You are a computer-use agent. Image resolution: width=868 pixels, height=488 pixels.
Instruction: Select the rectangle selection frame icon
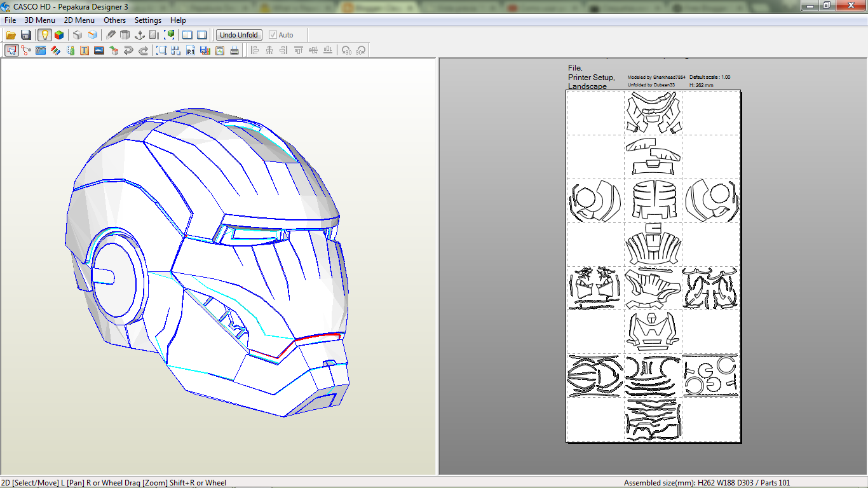click(161, 50)
